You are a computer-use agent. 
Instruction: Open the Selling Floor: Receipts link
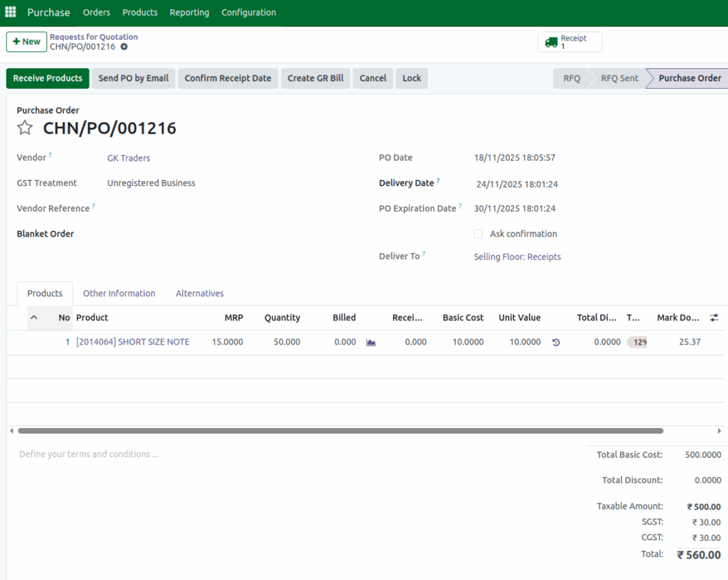coord(517,257)
